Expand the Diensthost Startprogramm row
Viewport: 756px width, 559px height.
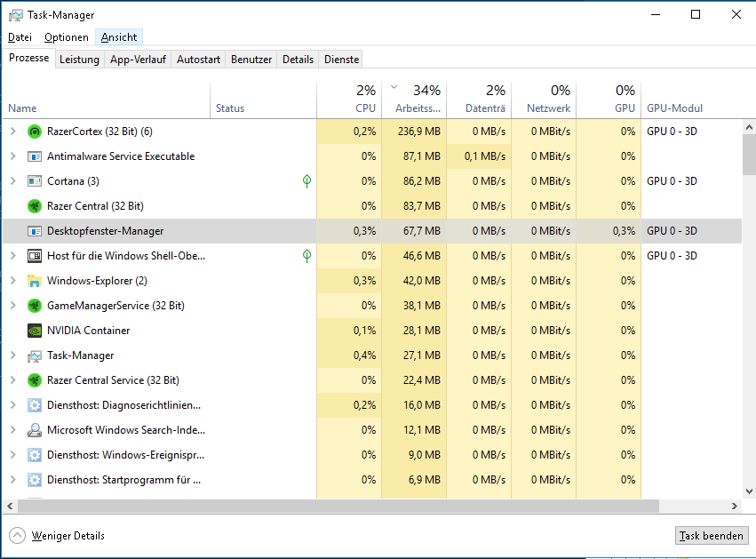pyautogui.click(x=13, y=480)
